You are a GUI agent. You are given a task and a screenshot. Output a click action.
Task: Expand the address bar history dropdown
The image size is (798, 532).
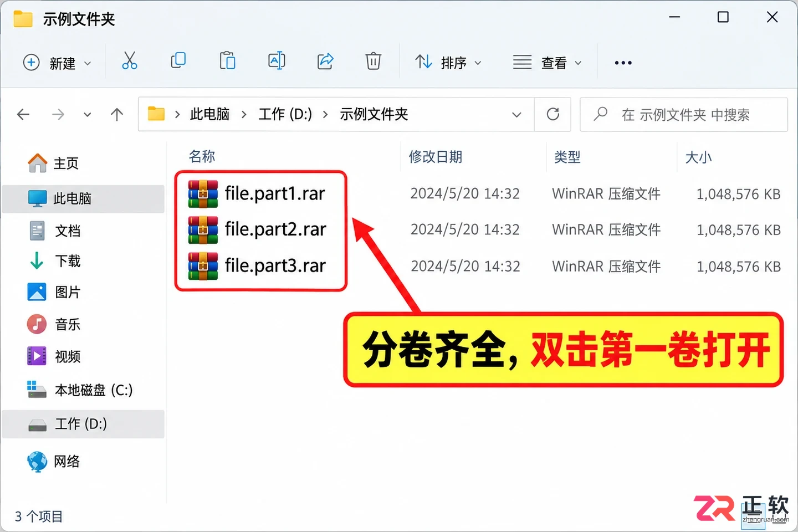pyautogui.click(x=516, y=115)
